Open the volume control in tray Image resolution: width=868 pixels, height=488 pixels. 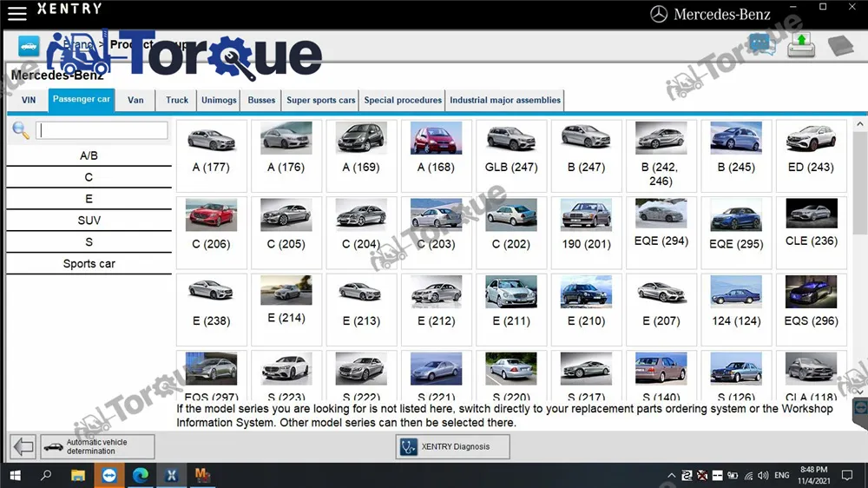click(x=763, y=475)
